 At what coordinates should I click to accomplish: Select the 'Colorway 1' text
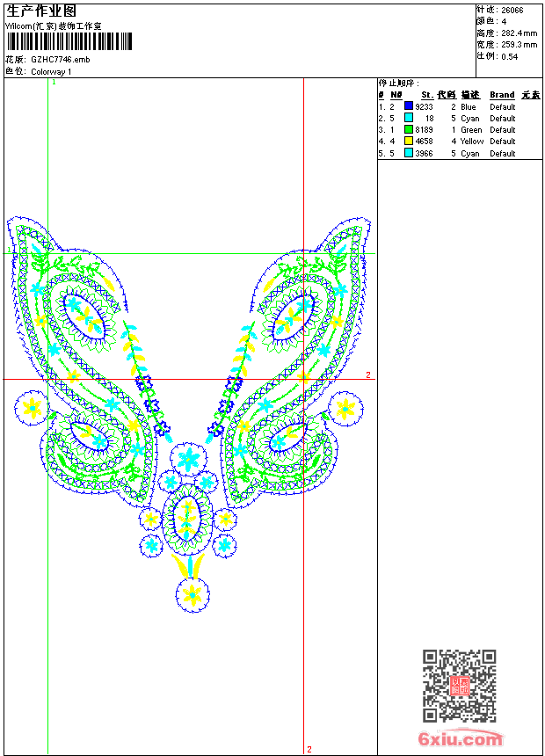coord(51,72)
